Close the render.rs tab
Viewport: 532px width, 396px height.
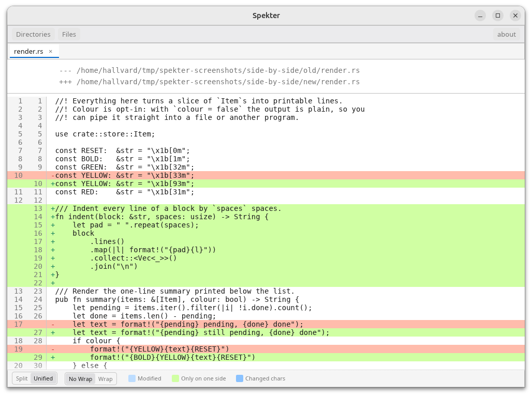coord(51,52)
